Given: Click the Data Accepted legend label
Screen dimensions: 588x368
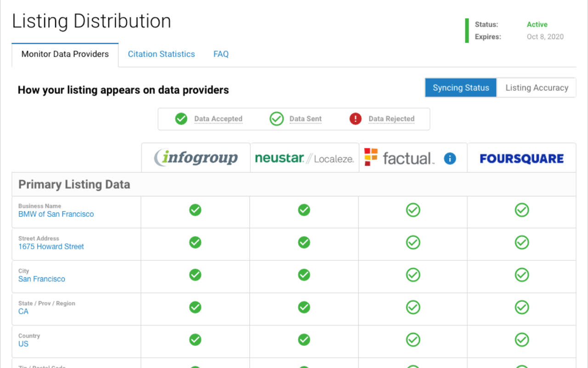Looking at the screenshot, I should coord(218,119).
